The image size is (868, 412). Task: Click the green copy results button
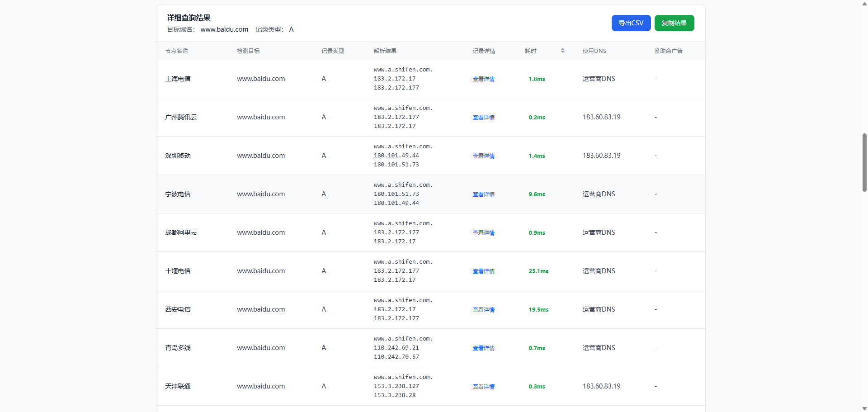point(674,23)
